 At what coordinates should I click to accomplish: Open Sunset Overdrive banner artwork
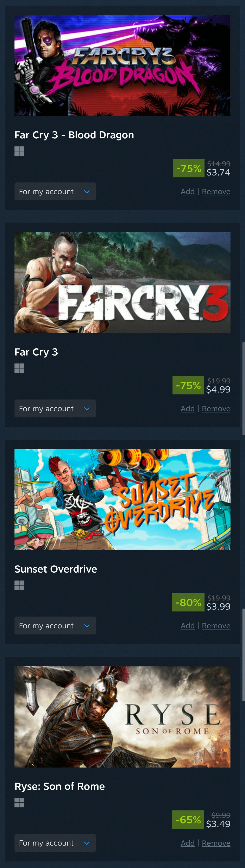[x=122, y=499]
